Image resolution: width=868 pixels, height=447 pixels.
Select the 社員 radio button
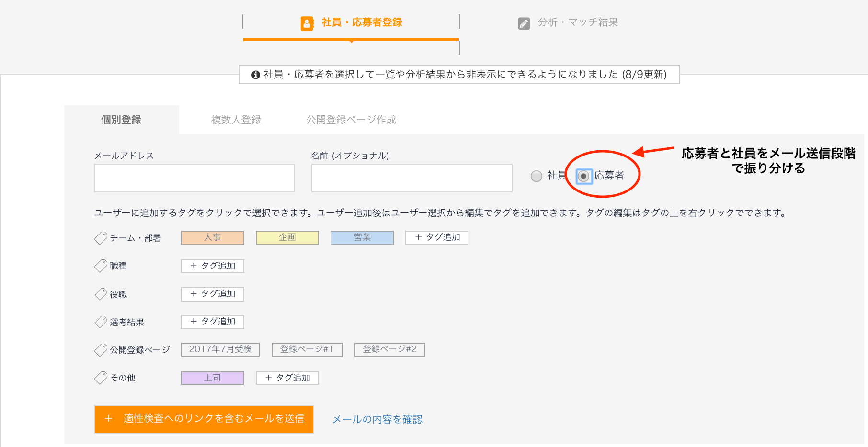(x=537, y=176)
